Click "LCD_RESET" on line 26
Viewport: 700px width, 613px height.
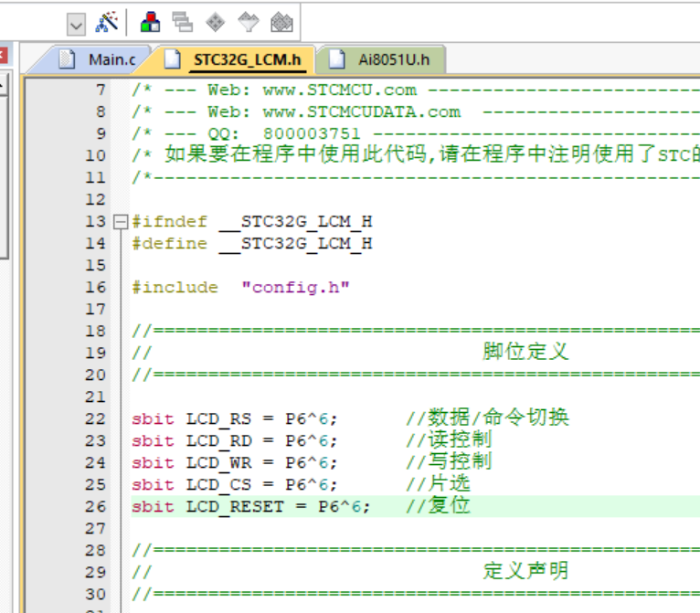[x=235, y=507]
